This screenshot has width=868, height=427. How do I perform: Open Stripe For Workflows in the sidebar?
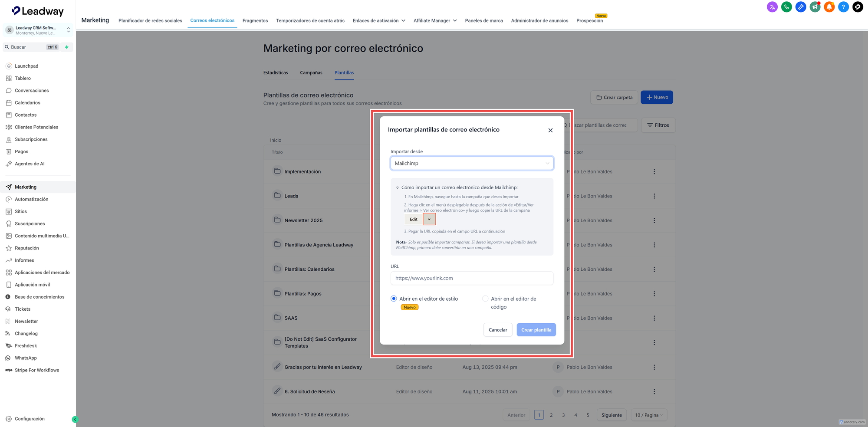tap(38, 370)
